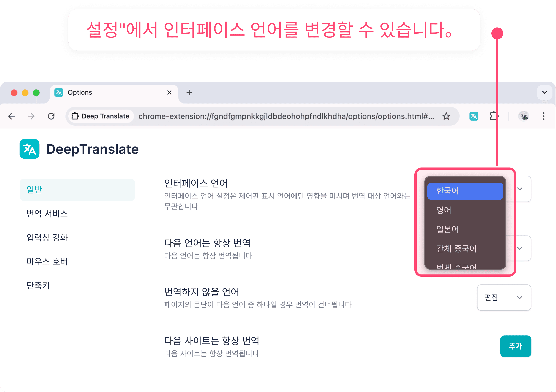The width and height of the screenshot is (556, 392).
Task: Click the 추가 button
Action: (x=515, y=346)
